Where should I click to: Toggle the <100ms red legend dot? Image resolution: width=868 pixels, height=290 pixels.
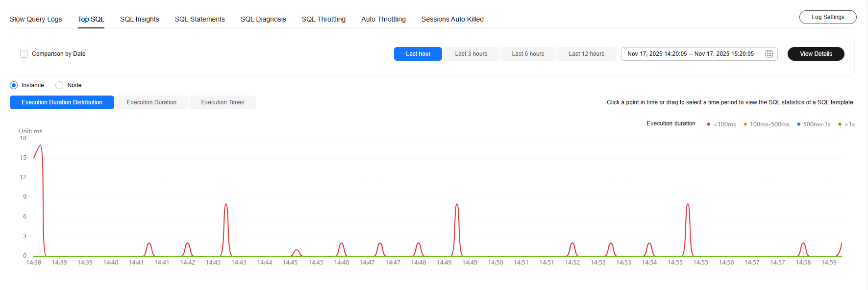[x=709, y=124]
